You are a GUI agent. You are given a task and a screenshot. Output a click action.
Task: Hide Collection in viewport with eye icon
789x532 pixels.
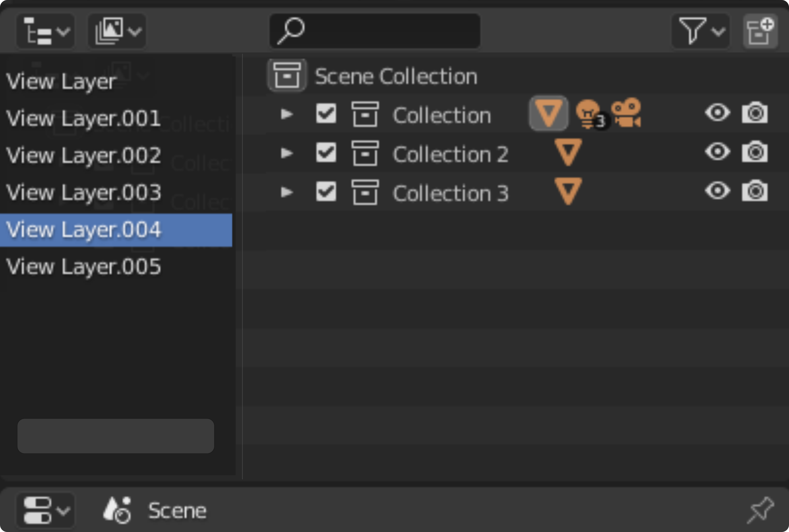tap(717, 113)
